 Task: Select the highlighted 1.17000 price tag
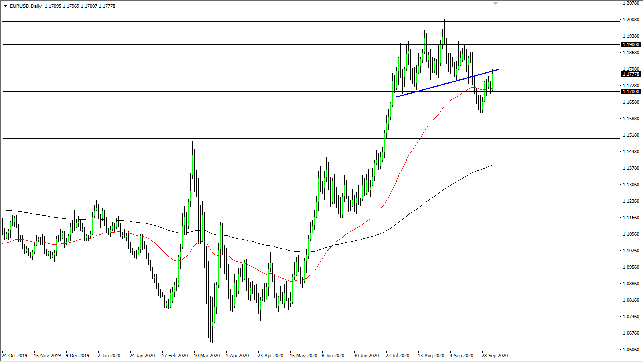(631, 92)
